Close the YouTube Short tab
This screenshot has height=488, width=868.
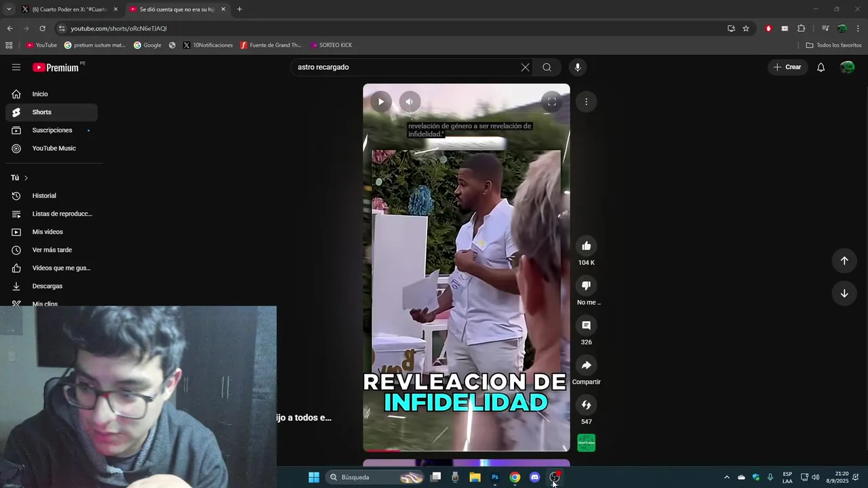click(x=223, y=9)
